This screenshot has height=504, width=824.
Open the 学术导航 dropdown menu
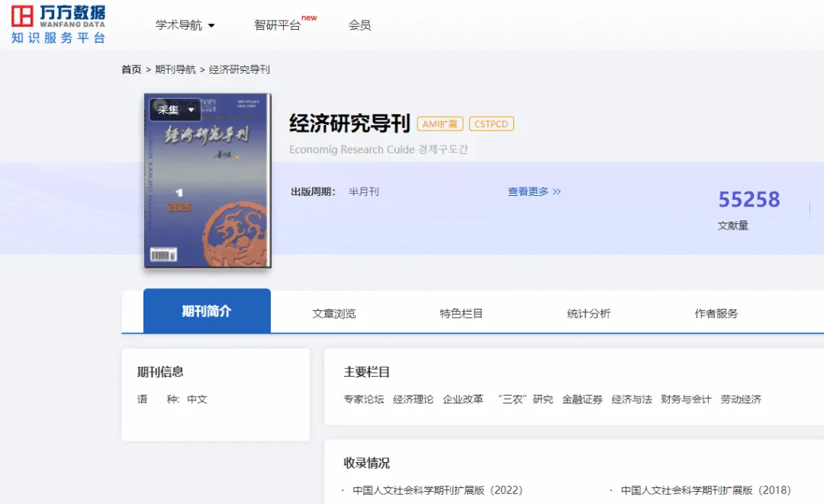[x=185, y=25]
